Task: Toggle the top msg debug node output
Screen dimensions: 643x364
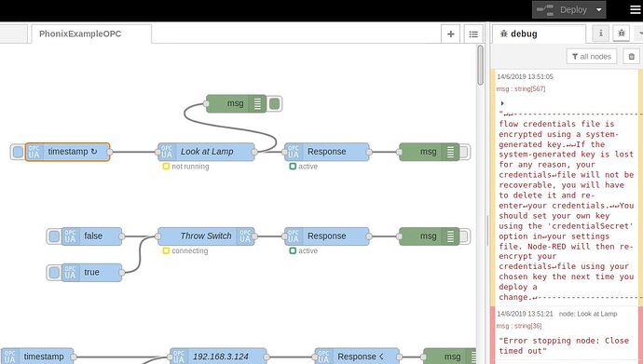Action: [275, 103]
